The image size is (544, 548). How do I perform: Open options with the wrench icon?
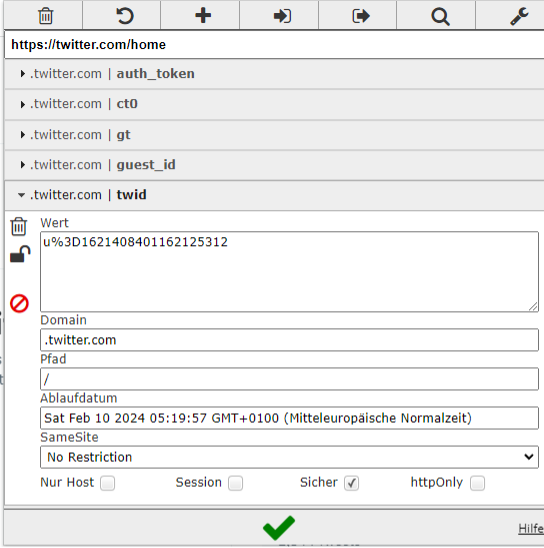(x=519, y=17)
